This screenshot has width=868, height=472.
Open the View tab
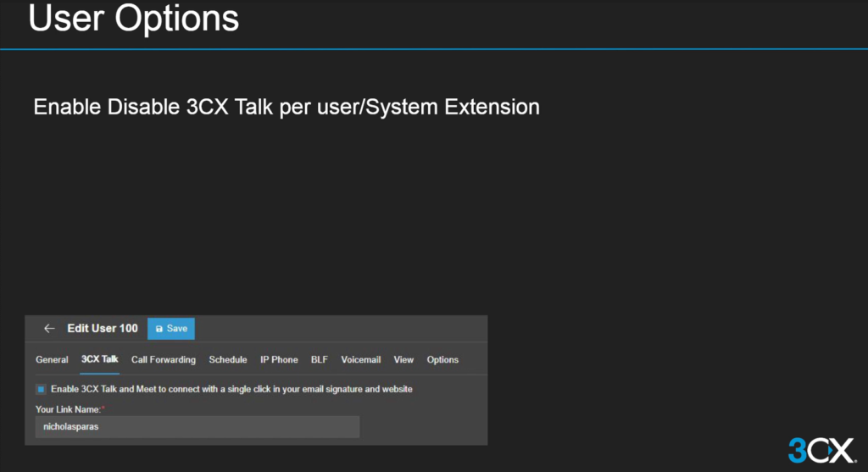[x=403, y=360]
